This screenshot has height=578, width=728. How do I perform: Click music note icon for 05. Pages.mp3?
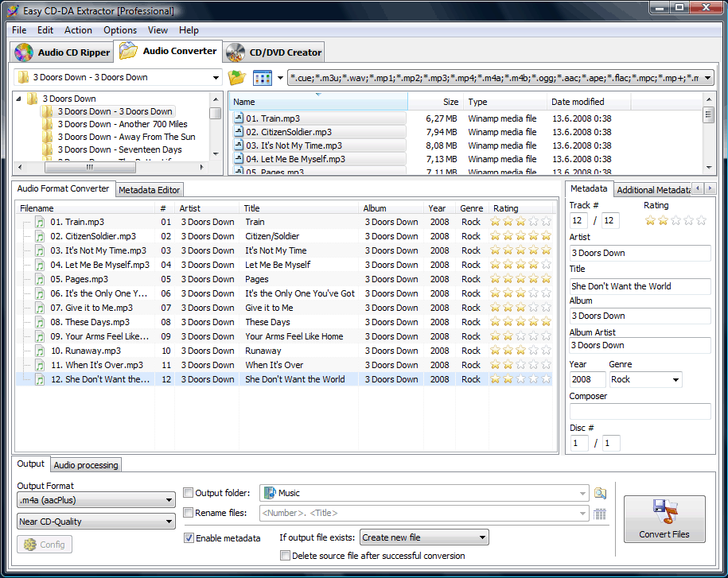click(41, 279)
